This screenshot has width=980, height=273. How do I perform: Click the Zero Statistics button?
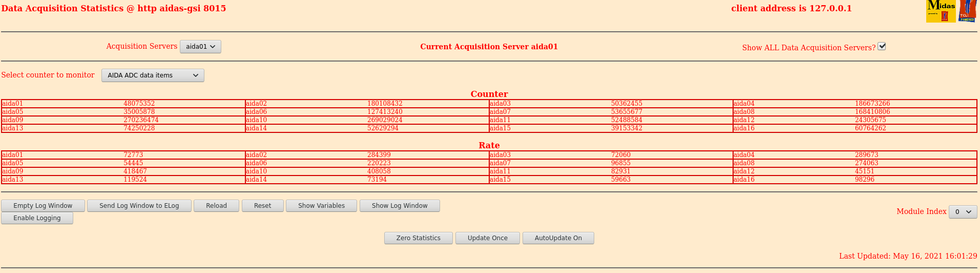419,238
